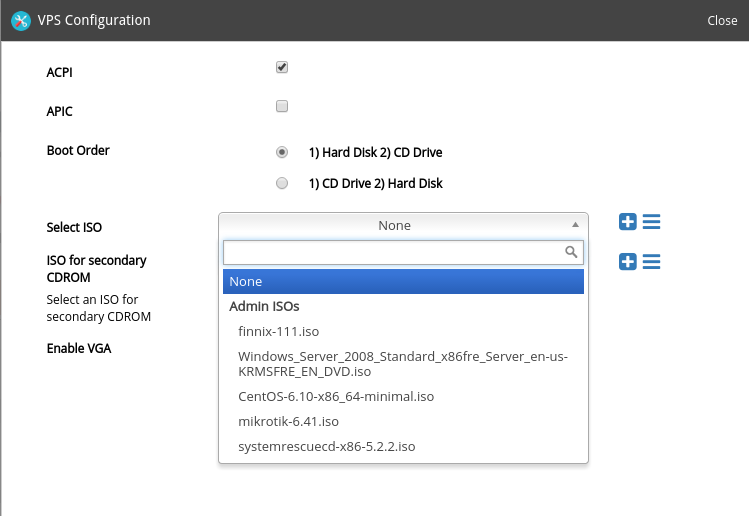
Task: Click the ACPI label
Action: 59,73
